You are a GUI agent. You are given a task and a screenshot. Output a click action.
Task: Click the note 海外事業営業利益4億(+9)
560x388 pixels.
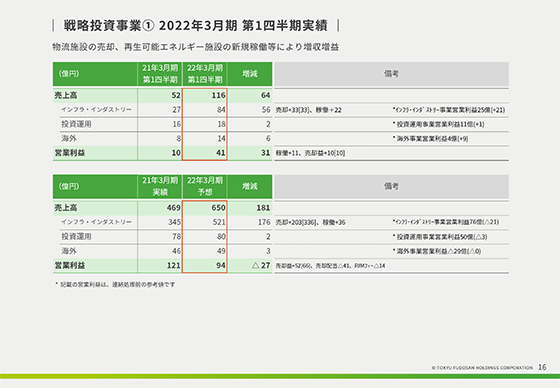431,139
